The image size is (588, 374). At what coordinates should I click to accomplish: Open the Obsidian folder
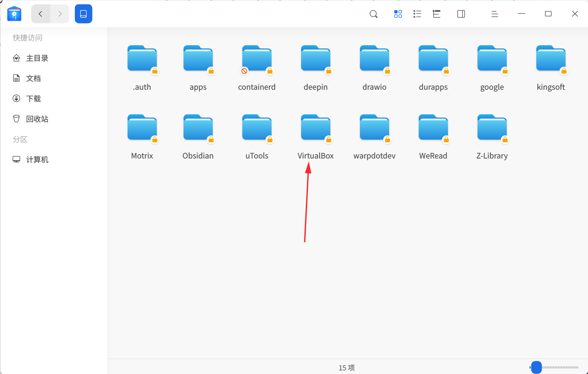click(198, 128)
